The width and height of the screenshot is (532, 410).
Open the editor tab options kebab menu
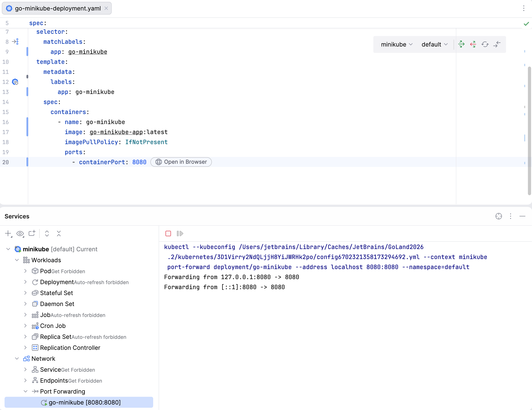point(524,8)
